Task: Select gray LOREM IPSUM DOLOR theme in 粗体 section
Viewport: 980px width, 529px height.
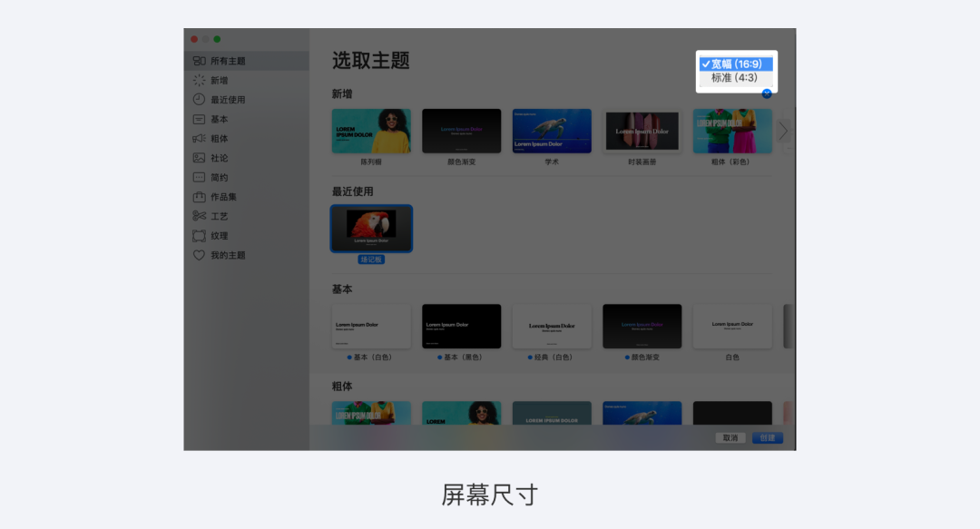Action: tap(552, 414)
